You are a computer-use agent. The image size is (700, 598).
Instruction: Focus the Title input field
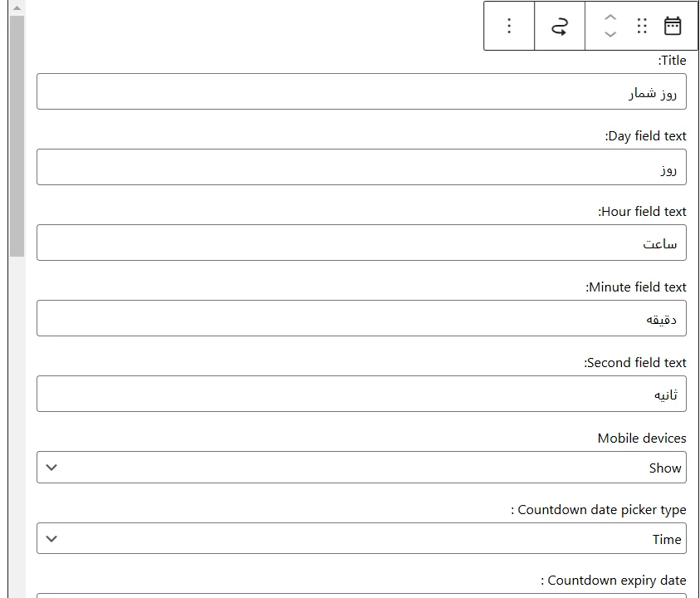tap(361, 92)
